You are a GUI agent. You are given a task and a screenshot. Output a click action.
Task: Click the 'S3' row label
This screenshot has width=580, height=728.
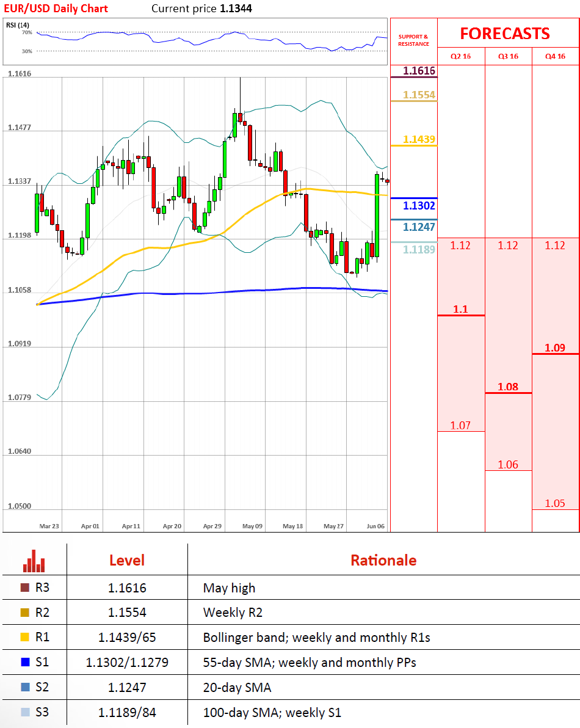[42, 712]
